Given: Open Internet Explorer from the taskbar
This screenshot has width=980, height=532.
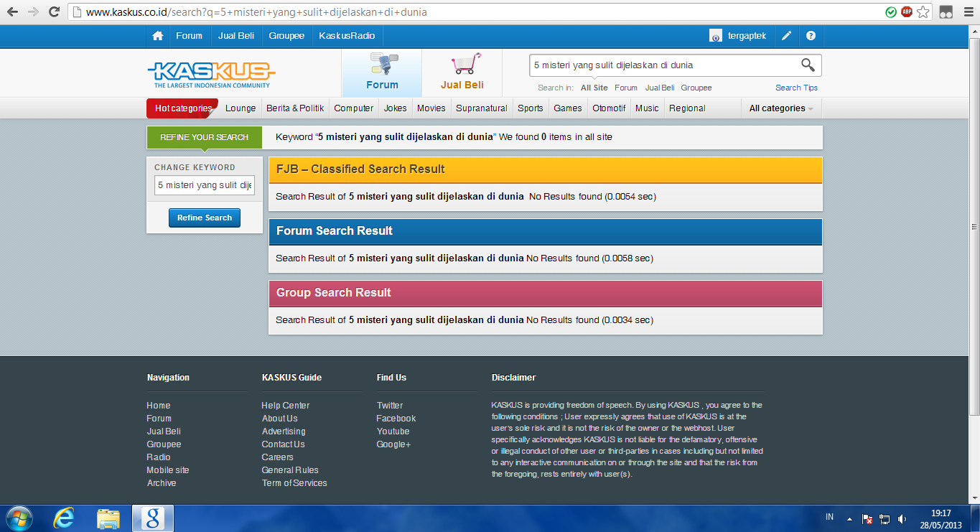Looking at the screenshot, I should coord(64,518).
